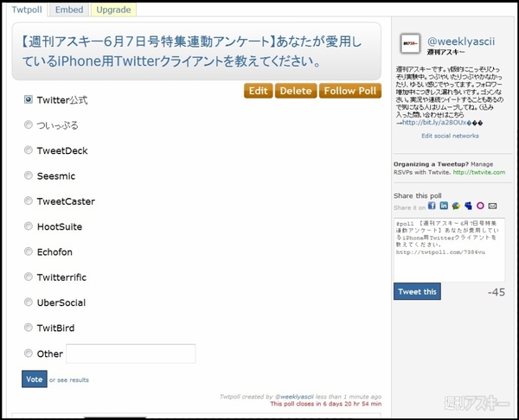The height and width of the screenshot is (420, 519).
Task: Share the poll via Google Buzz icon
Action: pyautogui.click(x=456, y=206)
